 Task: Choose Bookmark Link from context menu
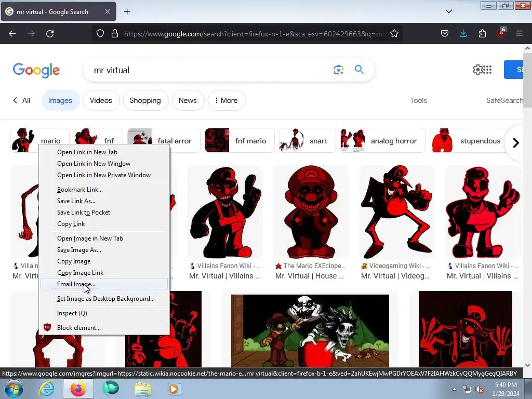click(x=104, y=189)
